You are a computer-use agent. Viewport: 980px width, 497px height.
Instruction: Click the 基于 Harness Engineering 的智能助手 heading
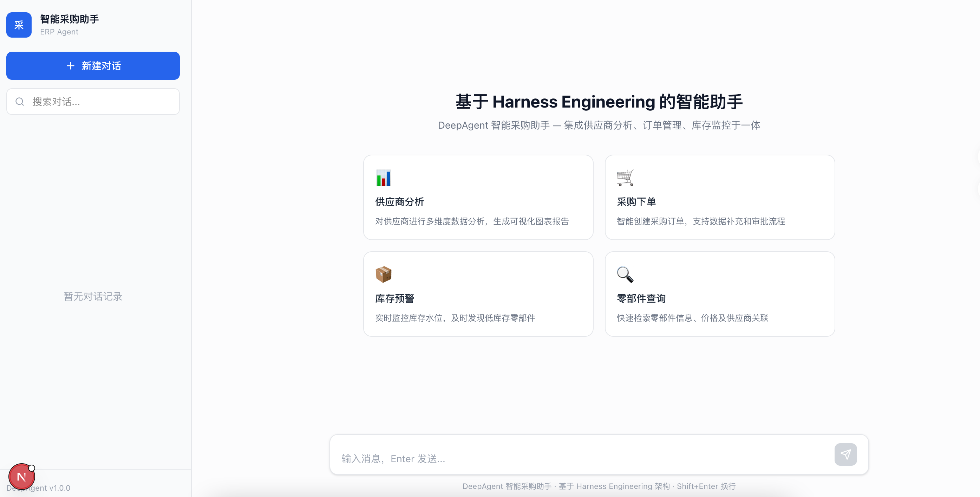coord(599,102)
